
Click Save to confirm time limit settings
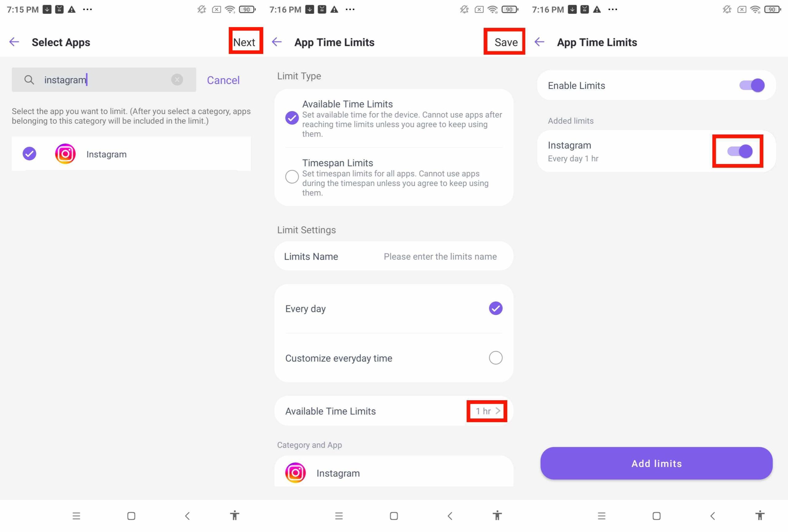tap(505, 42)
